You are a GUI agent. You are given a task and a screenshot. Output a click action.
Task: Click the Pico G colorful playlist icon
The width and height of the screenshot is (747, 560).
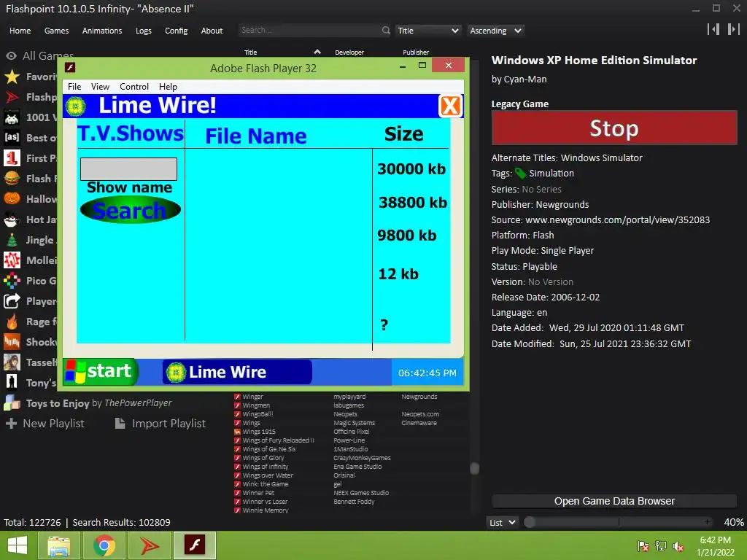point(12,281)
